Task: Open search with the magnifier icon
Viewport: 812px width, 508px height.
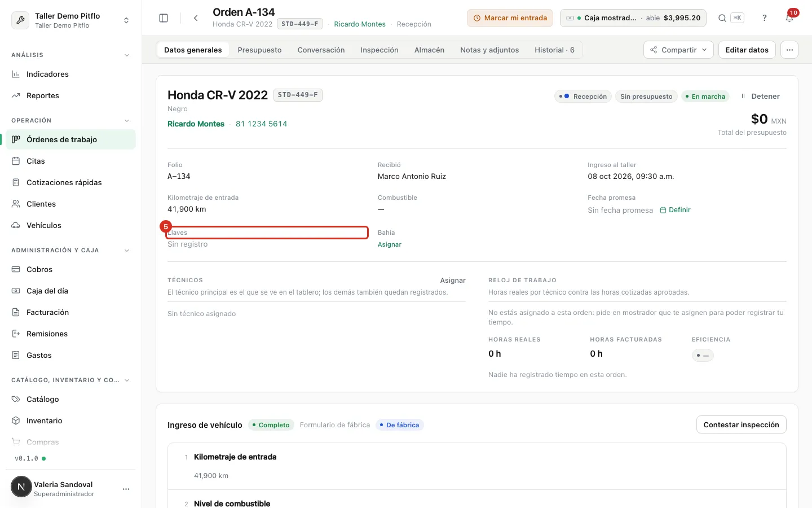Action: click(x=722, y=18)
